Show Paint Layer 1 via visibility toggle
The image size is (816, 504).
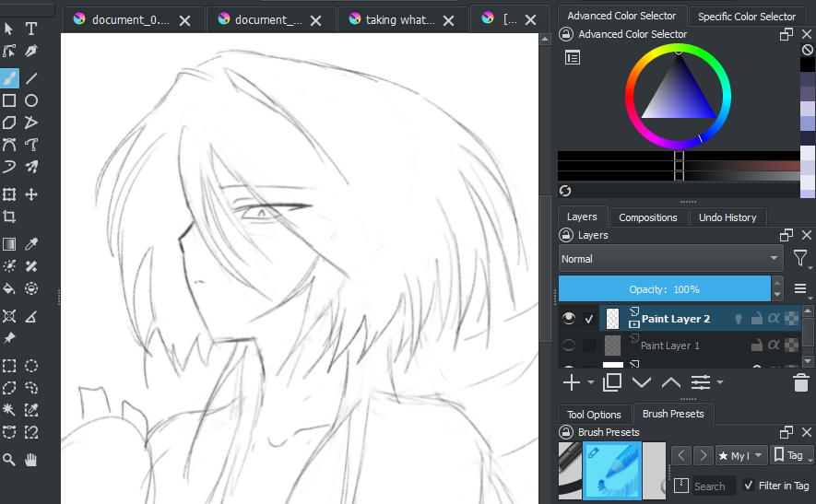tap(569, 345)
